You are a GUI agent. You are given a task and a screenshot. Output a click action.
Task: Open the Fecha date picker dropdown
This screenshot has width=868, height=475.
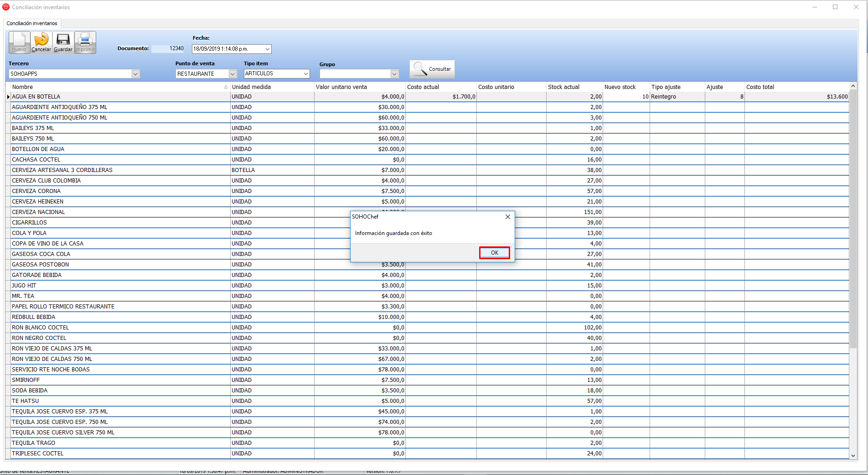pos(268,49)
